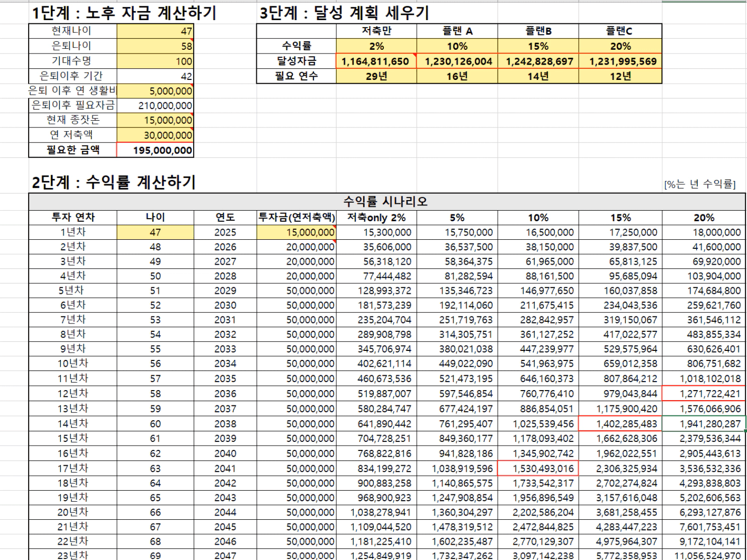Select the 3단계 : 달성 계획 세우기 heading

[344, 13]
